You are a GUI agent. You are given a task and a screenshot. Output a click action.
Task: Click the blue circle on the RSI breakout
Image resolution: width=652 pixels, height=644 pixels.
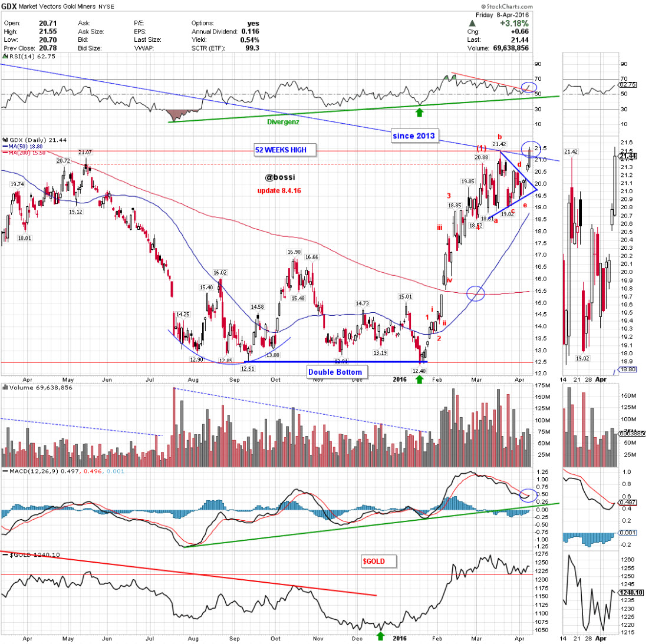point(529,88)
